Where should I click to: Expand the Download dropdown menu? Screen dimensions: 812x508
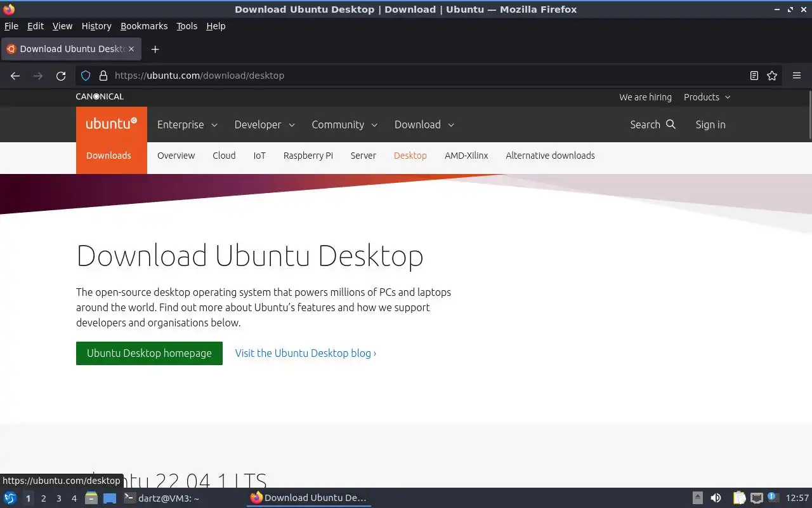click(424, 124)
